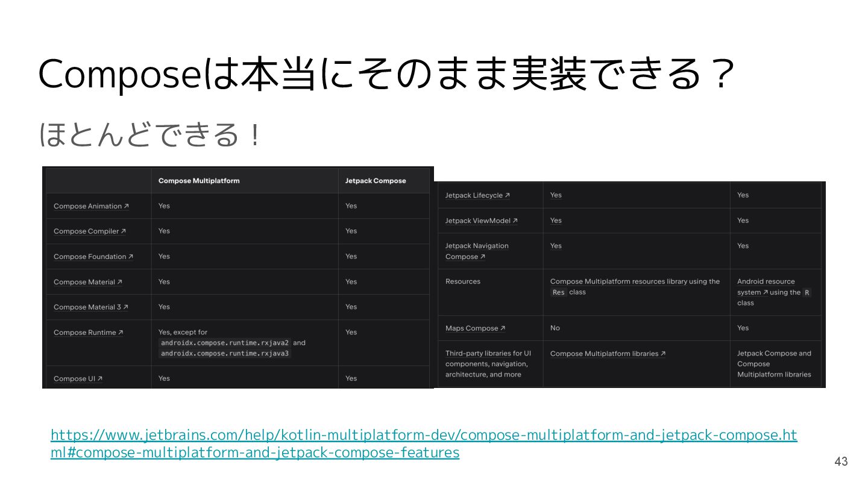Image resolution: width=868 pixels, height=488 pixels.
Task: Open the Compose UI link
Action: tap(78, 379)
